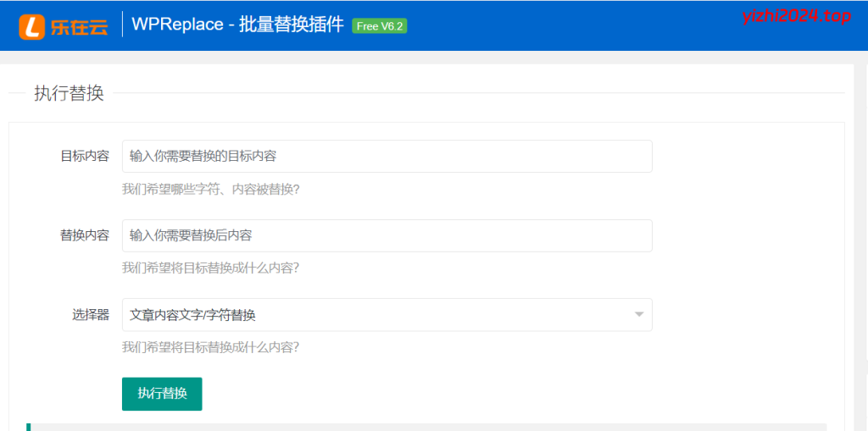This screenshot has height=431, width=868.
Task: Click the green Free V6.2 version badge
Action: coord(379,26)
